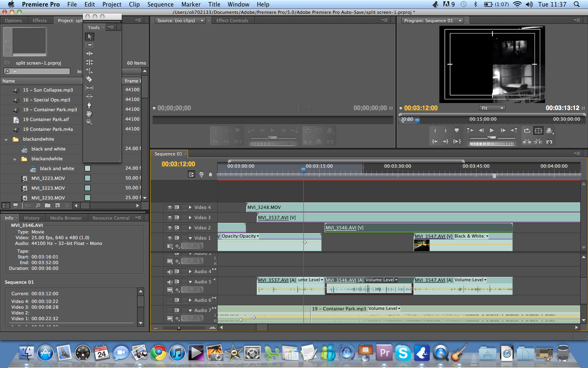This screenshot has height=368, width=588.
Task: Play the sequence in Program monitor
Action: click(x=492, y=130)
